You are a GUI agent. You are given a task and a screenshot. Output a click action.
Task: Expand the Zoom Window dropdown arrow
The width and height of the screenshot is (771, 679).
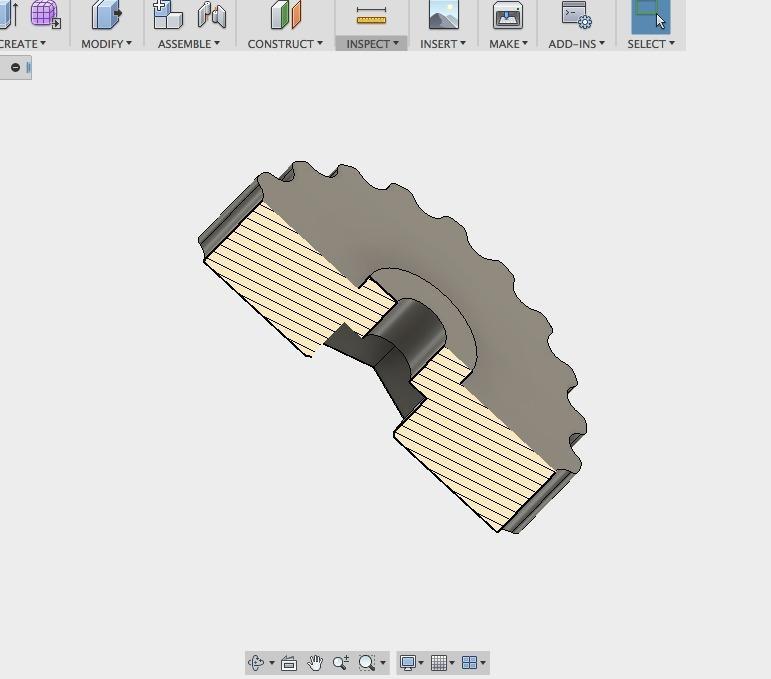(x=383, y=663)
